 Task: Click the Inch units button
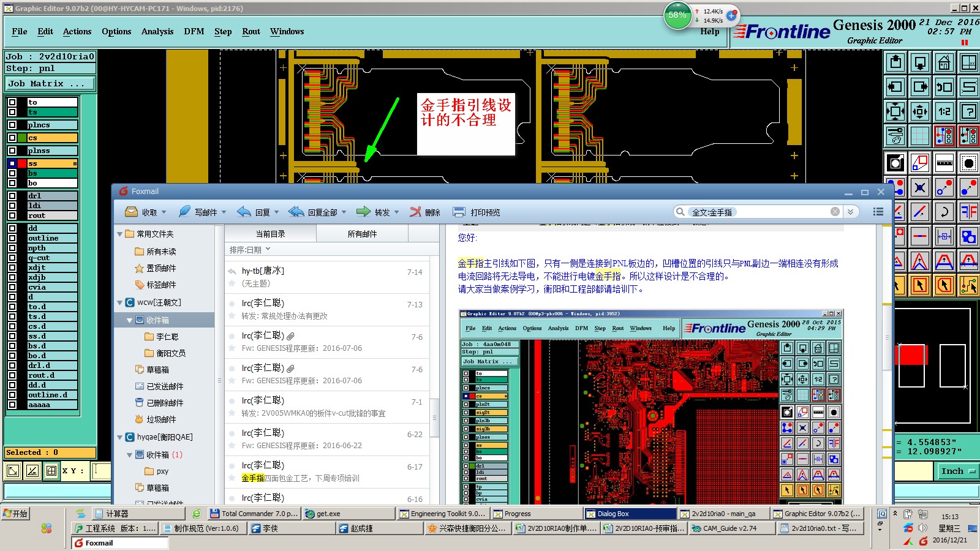point(957,471)
